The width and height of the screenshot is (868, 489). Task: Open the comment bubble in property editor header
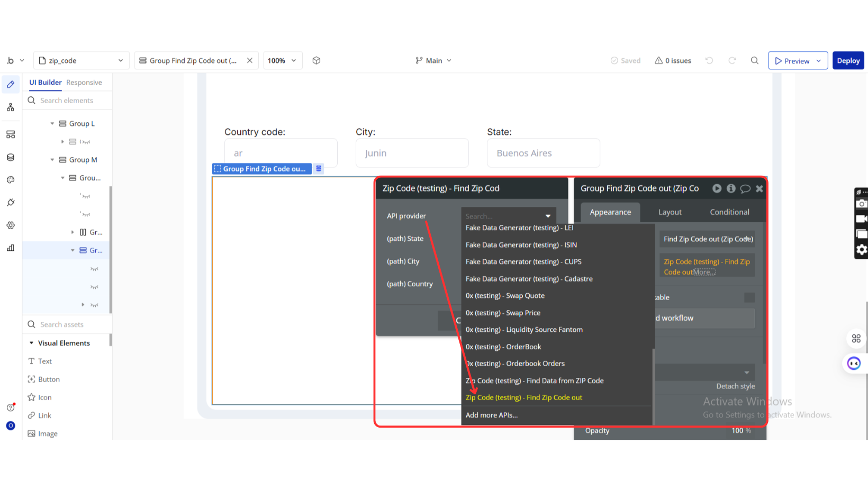click(x=745, y=188)
